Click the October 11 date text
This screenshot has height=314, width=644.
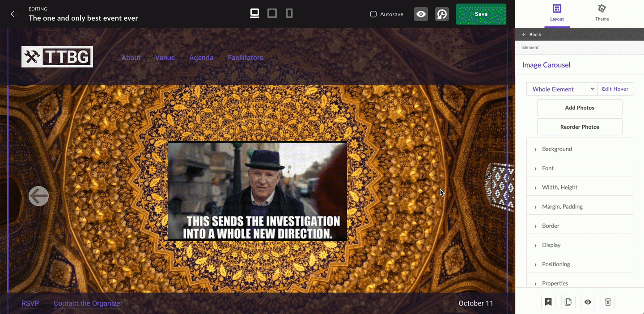[x=476, y=303]
